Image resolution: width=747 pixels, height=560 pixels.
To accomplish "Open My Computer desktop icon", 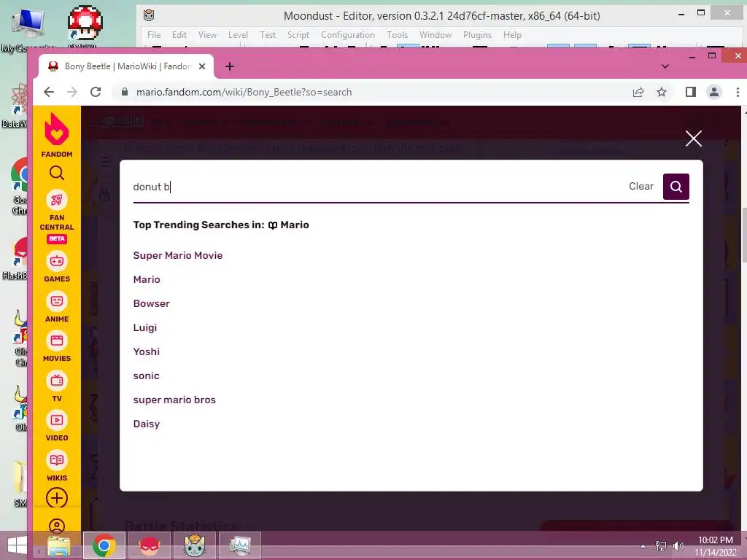I will click(28, 28).
